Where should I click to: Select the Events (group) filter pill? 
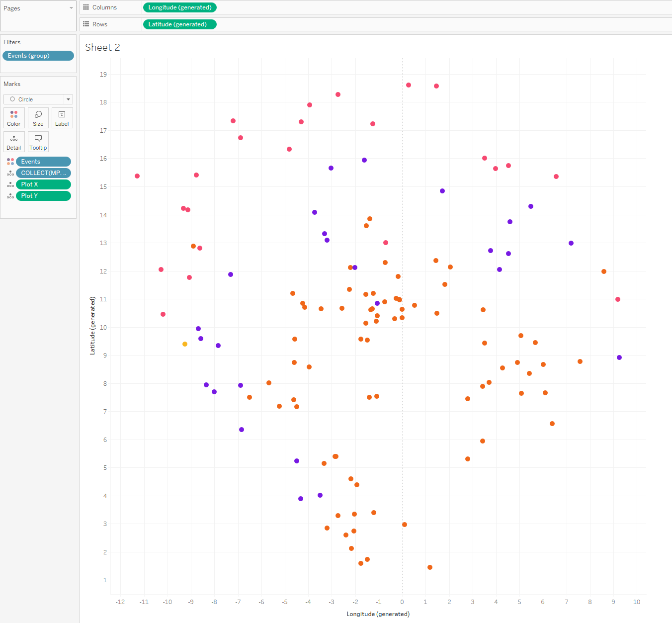click(x=38, y=56)
